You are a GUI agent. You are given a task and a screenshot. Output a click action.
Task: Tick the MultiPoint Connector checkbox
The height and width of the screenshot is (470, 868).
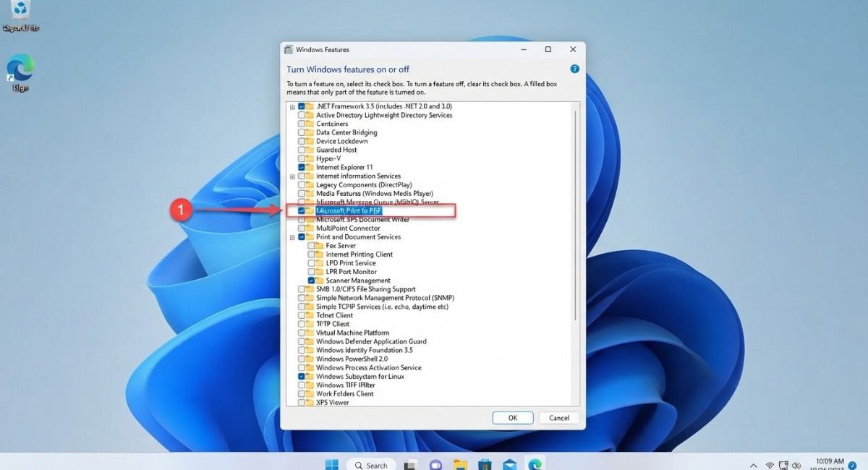301,228
